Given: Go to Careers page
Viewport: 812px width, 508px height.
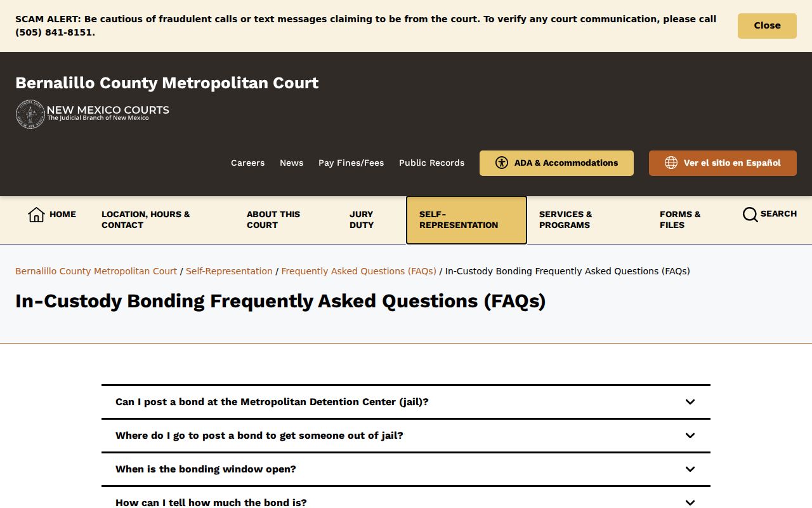Looking at the screenshot, I should click(248, 163).
